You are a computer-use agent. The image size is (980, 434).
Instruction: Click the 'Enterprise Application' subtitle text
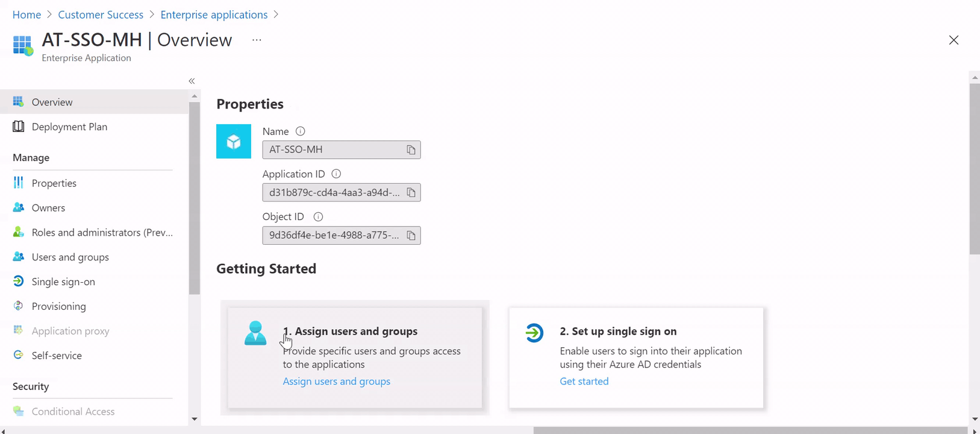(86, 58)
